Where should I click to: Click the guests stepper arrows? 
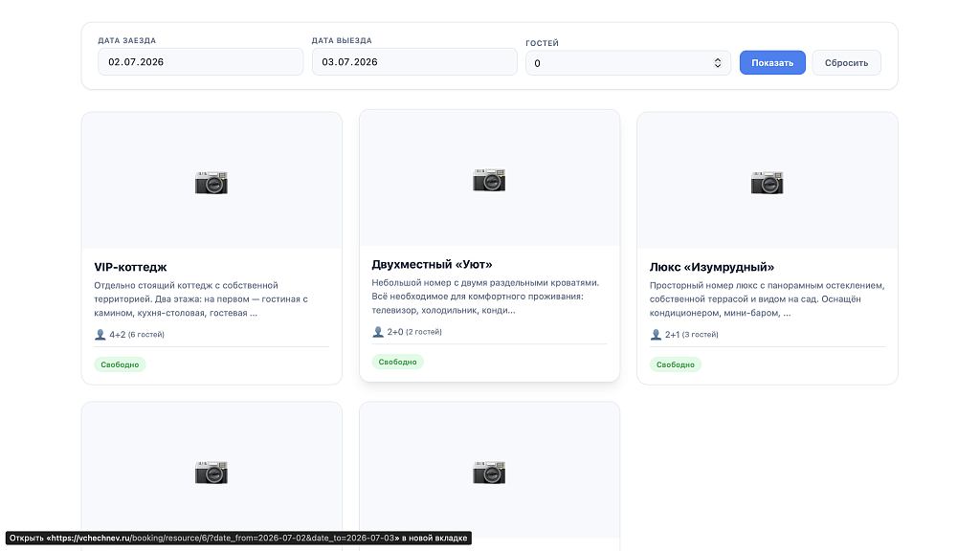(x=718, y=63)
